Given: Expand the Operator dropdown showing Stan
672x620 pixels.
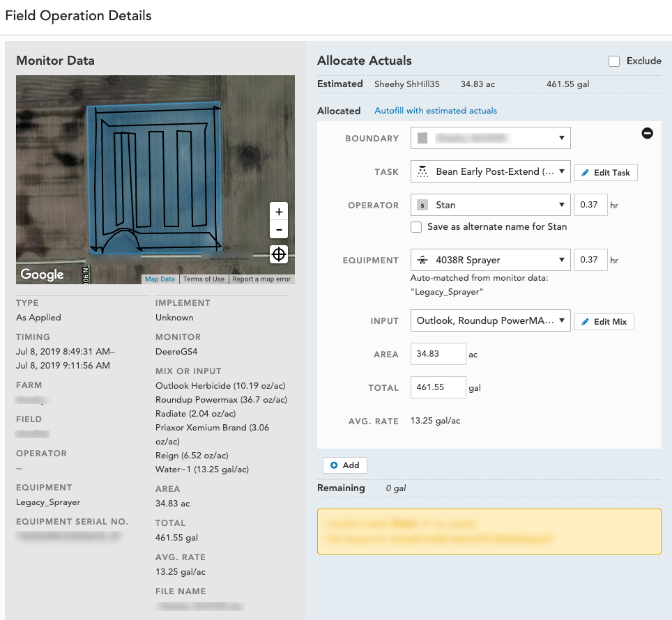Looking at the screenshot, I should 490,205.
